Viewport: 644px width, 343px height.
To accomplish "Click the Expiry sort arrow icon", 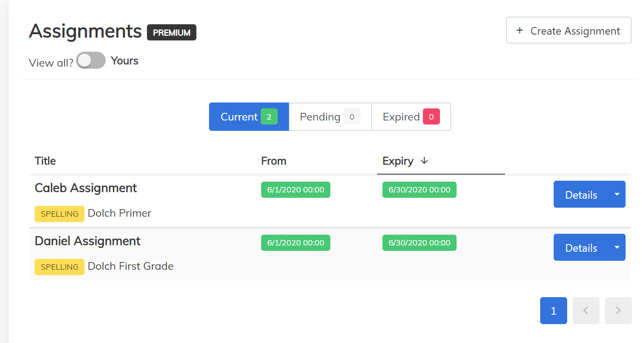I will pyautogui.click(x=424, y=161).
